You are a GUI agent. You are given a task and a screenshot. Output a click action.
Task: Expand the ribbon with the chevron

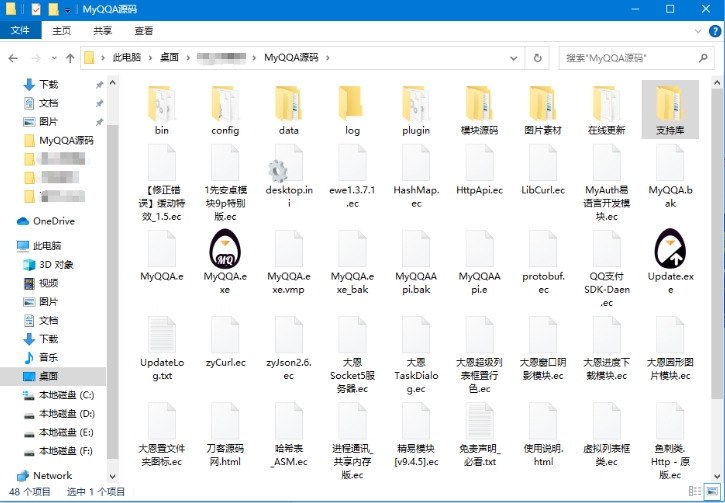pos(698,31)
